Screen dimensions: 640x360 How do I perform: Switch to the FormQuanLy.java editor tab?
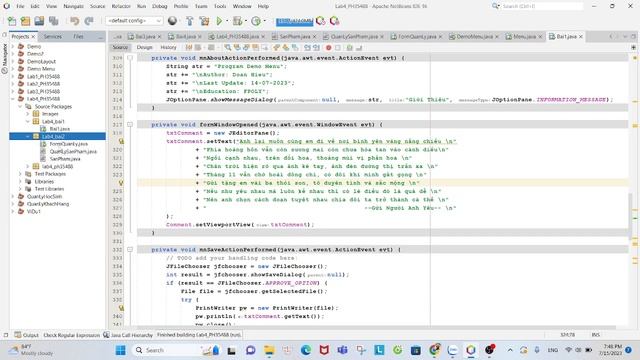pyautogui.click(x=417, y=37)
